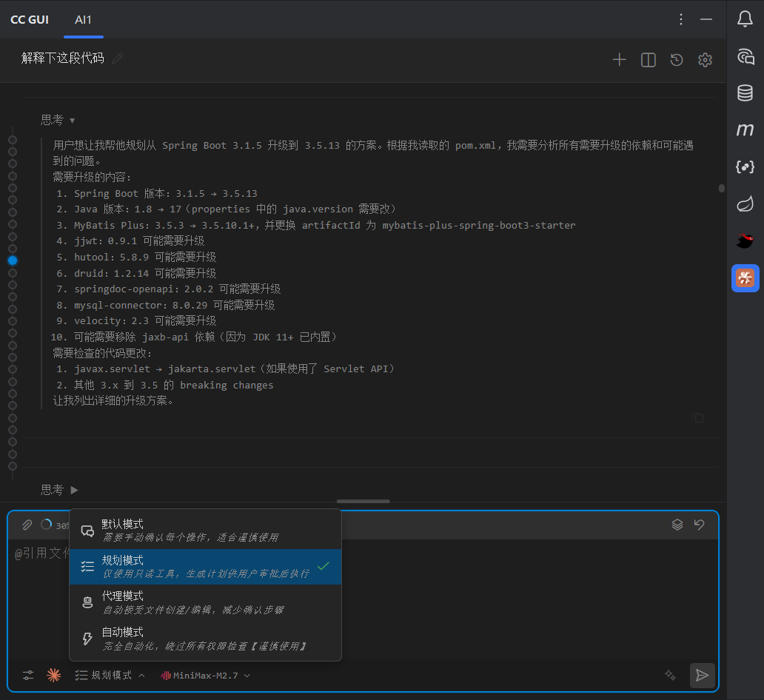Send the message with the send button
The width and height of the screenshot is (764, 700).
click(x=702, y=676)
